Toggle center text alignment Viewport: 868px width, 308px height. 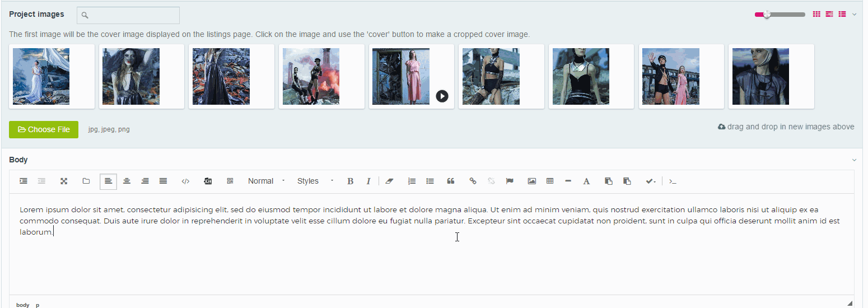point(127,181)
